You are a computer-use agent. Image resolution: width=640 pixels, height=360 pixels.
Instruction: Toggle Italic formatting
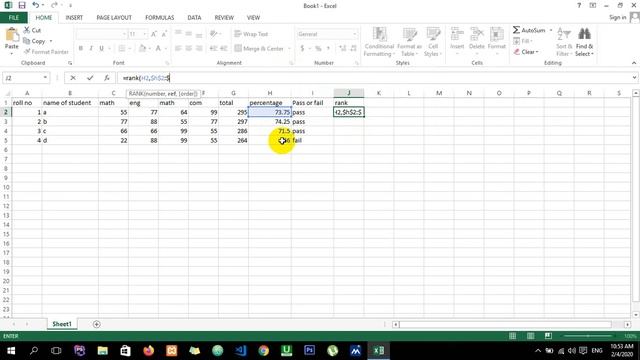(x=91, y=48)
